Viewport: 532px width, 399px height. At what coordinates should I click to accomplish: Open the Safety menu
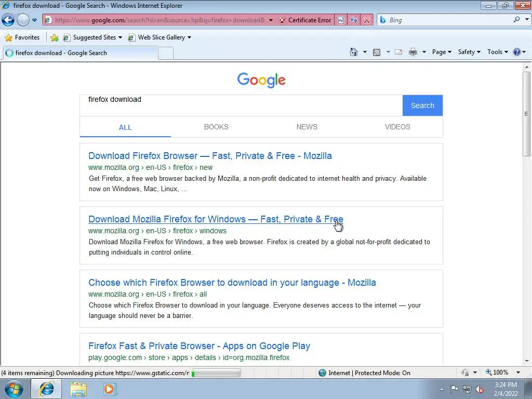click(469, 52)
